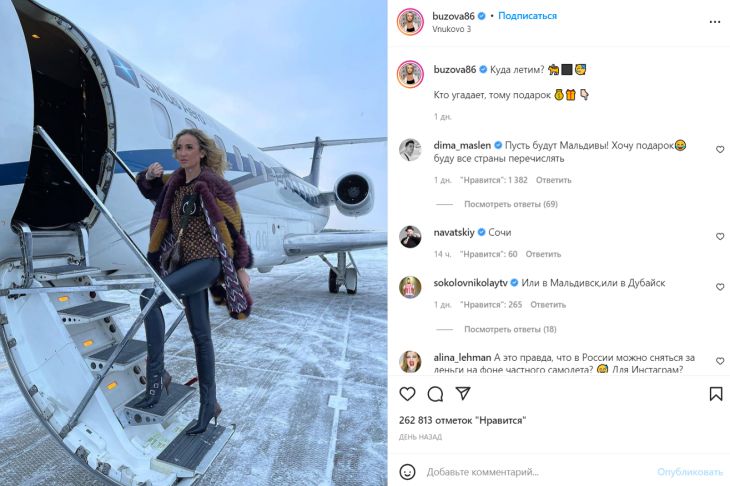Save the post with the bookmark icon
The height and width of the screenshot is (486, 730).
coord(716,394)
